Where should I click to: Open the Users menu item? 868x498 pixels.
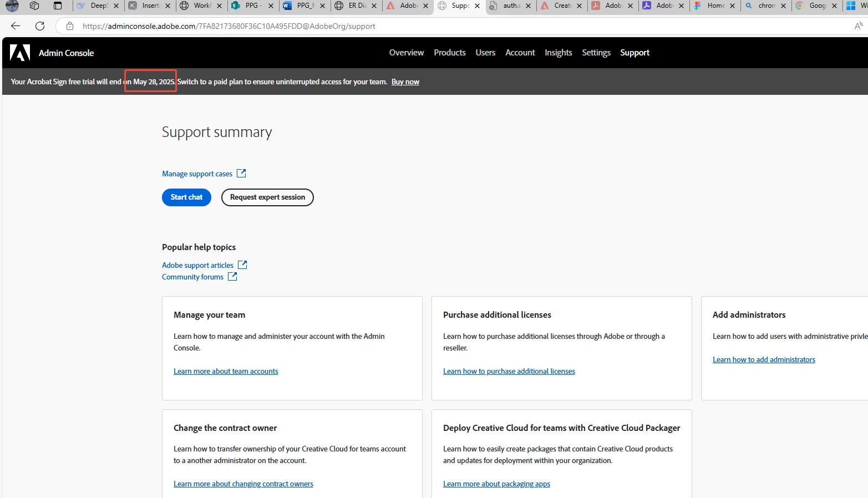[485, 53]
